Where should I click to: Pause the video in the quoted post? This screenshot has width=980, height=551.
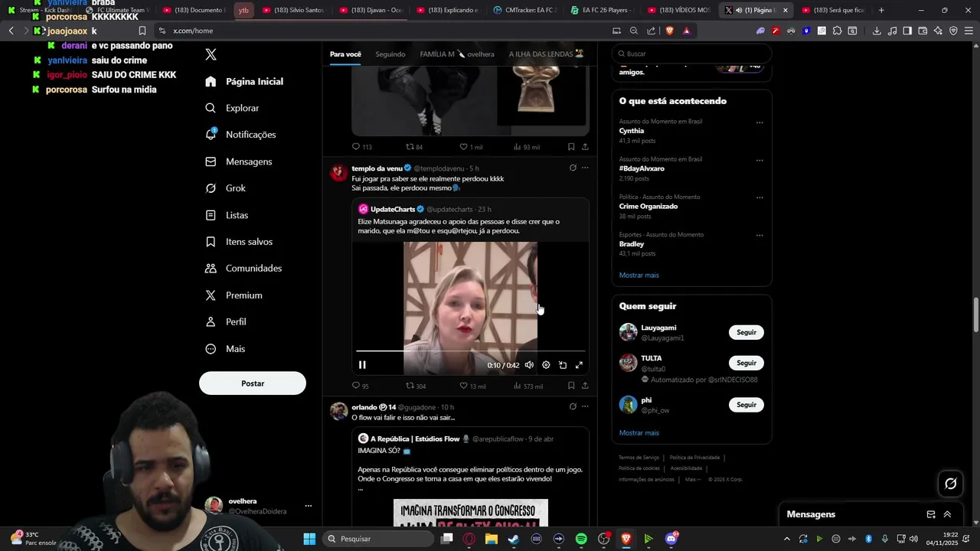click(x=362, y=365)
